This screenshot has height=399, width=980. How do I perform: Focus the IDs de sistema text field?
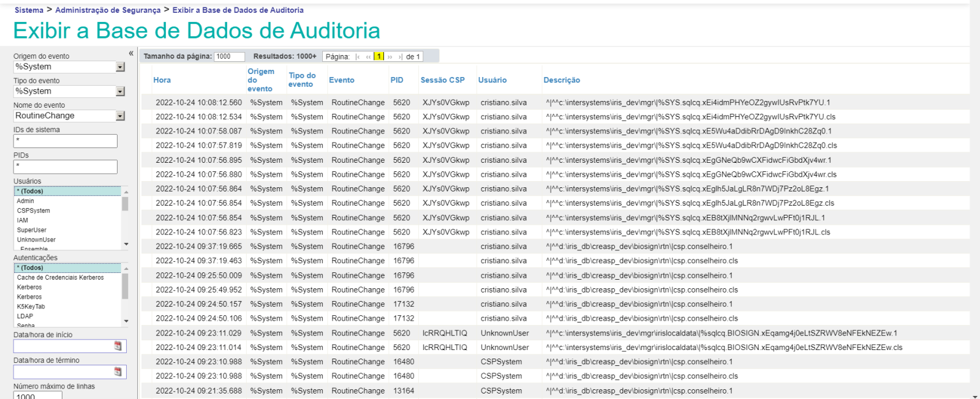65,141
